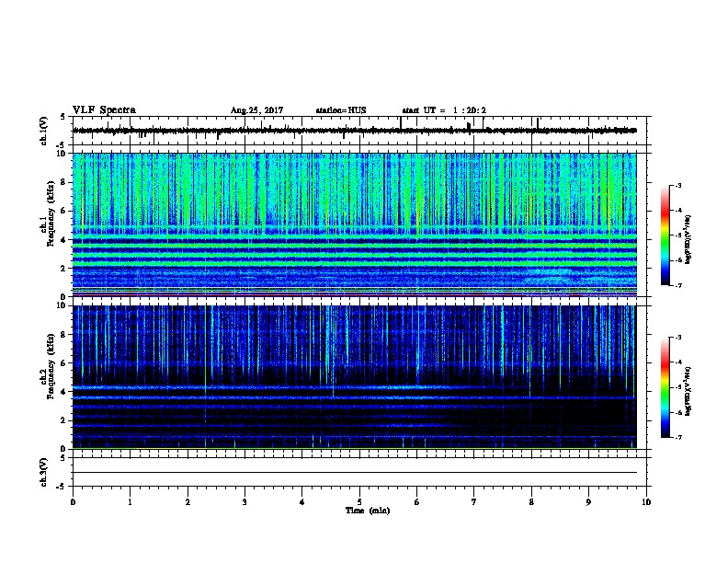Click the "-7" label on ch.2 color bar

click(x=678, y=438)
